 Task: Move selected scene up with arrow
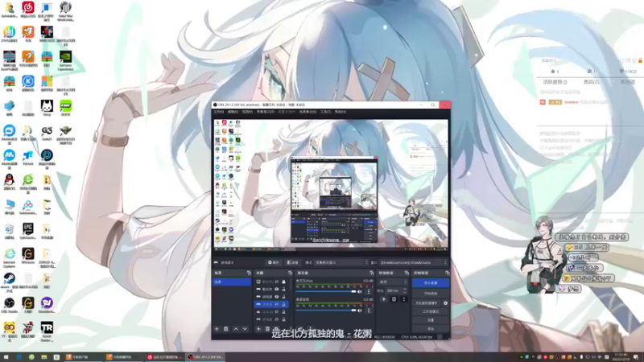pos(236,329)
